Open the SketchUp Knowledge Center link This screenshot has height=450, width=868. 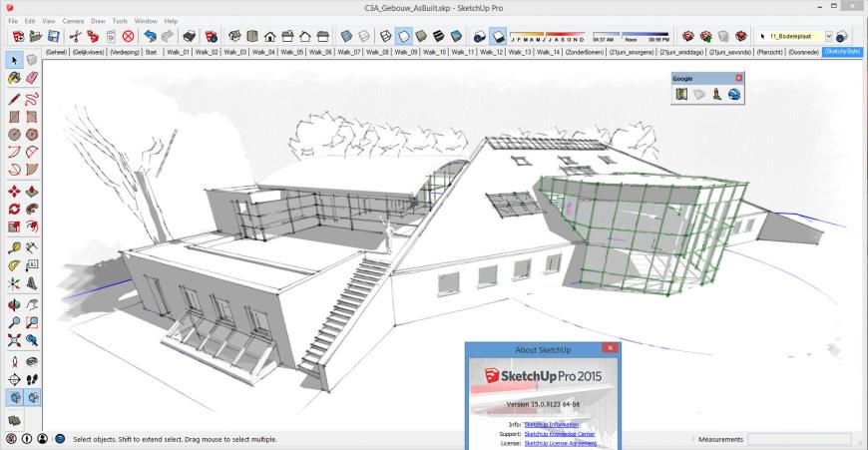[x=559, y=434]
